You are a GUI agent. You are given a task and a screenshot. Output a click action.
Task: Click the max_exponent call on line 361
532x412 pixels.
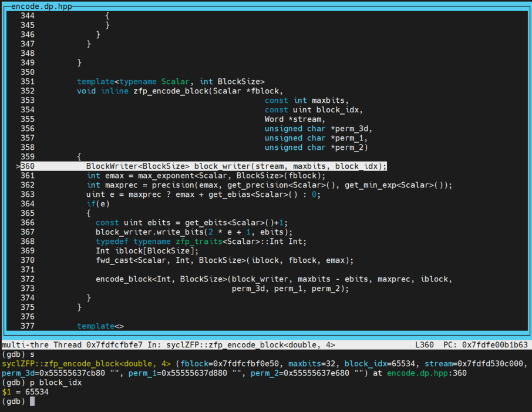tap(163, 176)
